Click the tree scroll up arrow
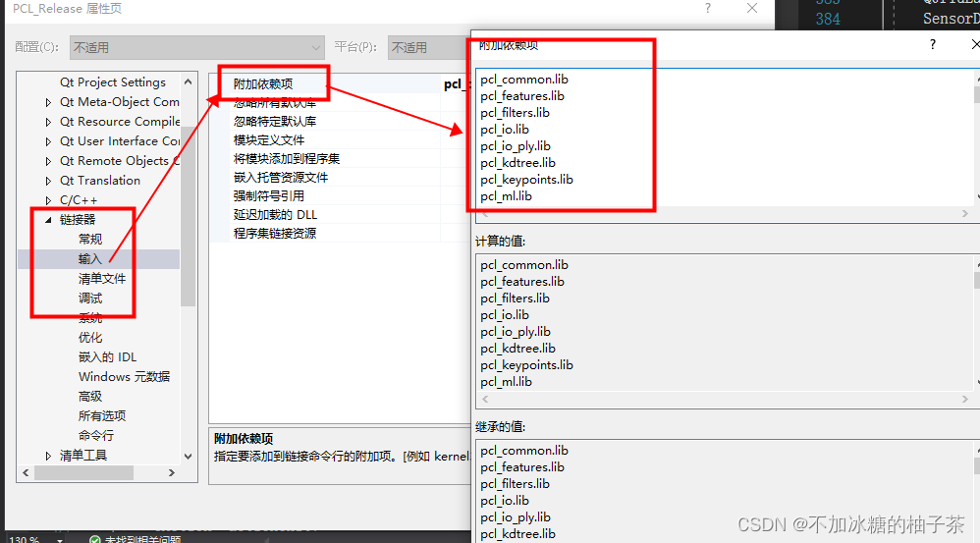This screenshot has height=543, width=980. tap(188, 81)
